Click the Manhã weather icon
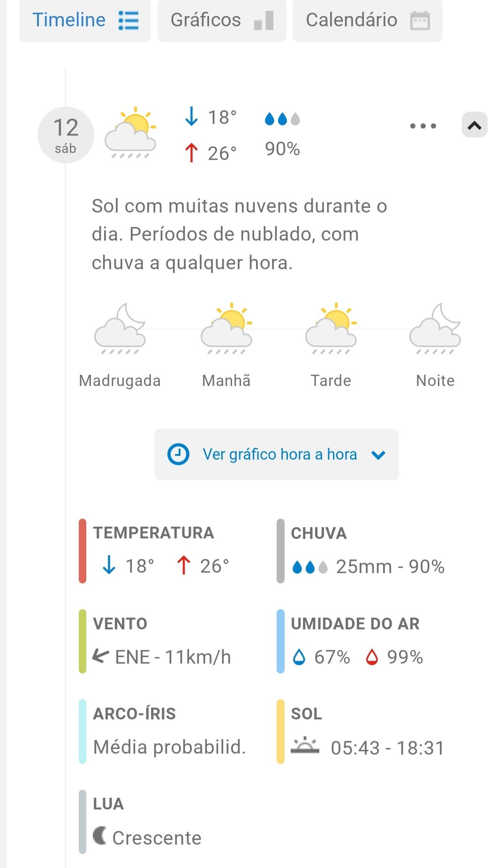The height and width of the screenshot is (868, 497). (x=226, y=329)
